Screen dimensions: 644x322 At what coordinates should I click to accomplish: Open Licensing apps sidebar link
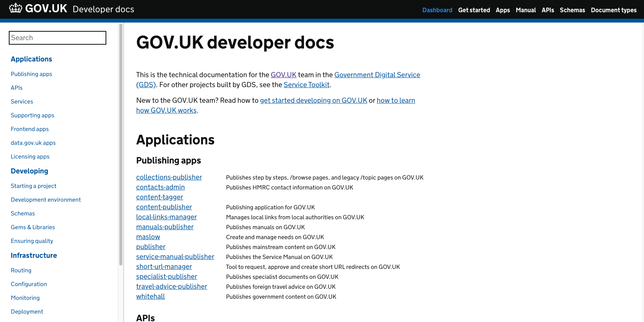pos(30,157)
